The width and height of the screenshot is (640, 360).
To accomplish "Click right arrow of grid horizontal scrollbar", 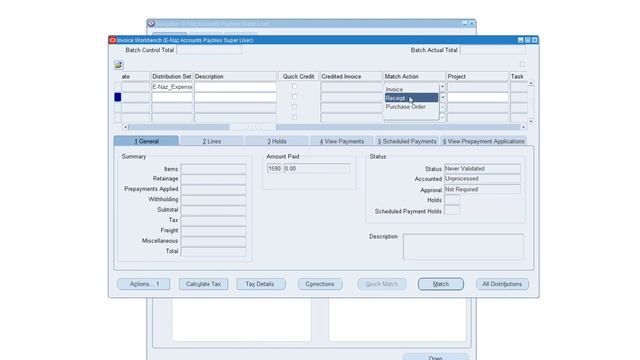I will (x=523, y=127).
